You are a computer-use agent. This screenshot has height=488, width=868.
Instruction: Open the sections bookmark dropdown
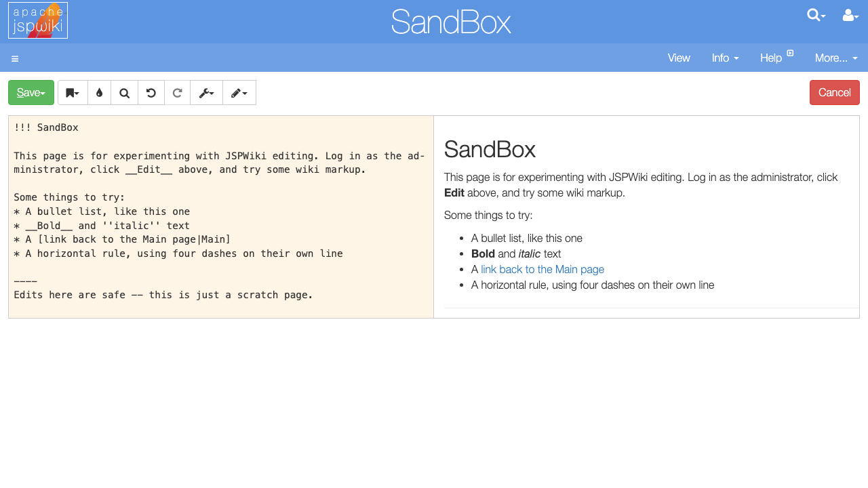73,93
